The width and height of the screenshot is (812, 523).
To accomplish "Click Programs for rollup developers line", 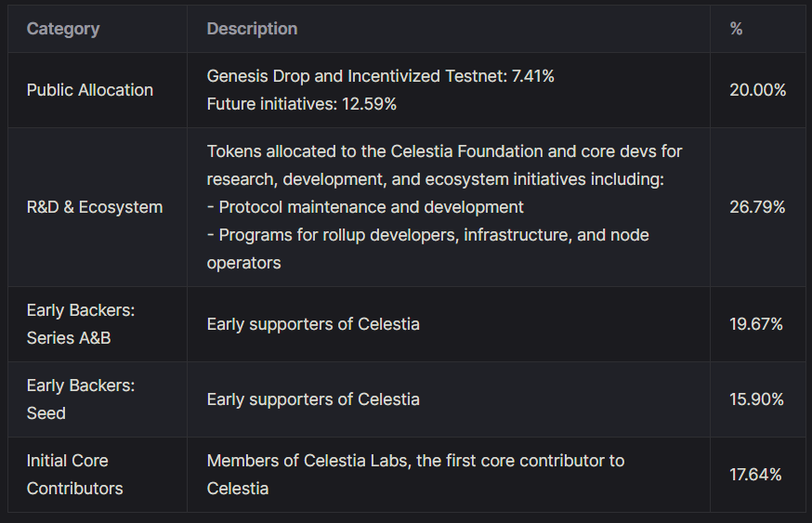I will coord(427,235).
